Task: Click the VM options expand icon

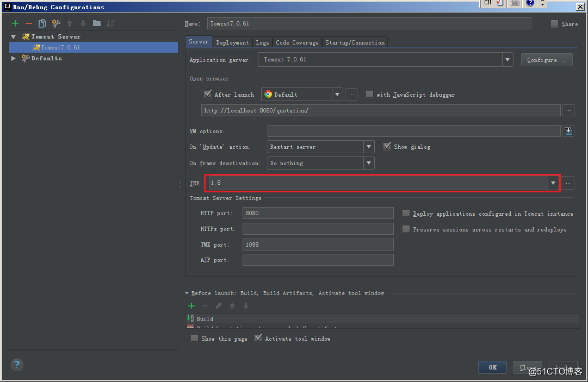Action: (x=568, y=131)
